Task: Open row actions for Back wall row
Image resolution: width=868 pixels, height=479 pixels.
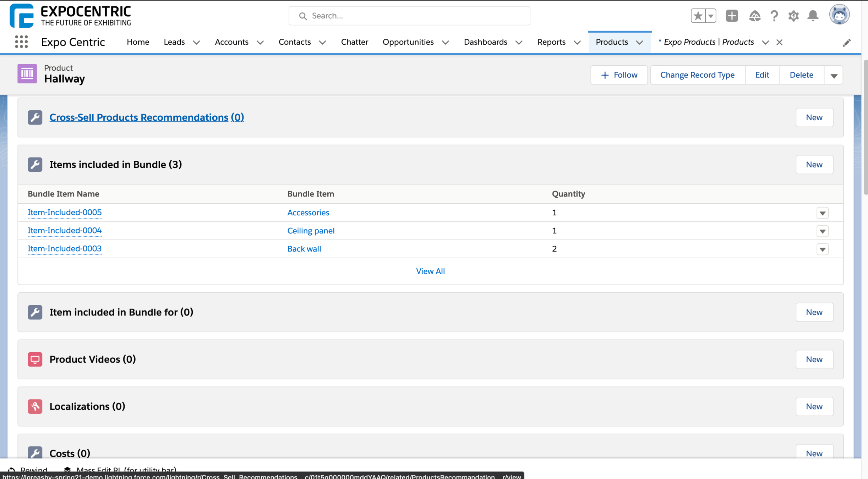Action: 822,249
